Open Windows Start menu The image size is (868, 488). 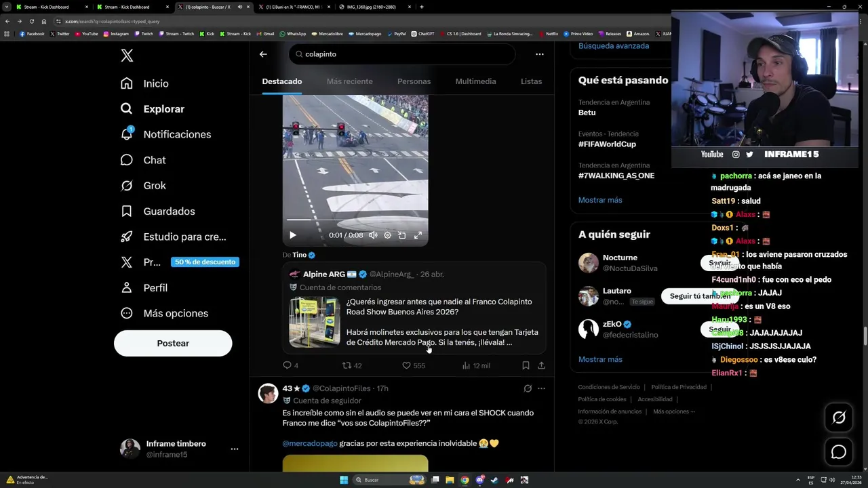coord(344,480)
